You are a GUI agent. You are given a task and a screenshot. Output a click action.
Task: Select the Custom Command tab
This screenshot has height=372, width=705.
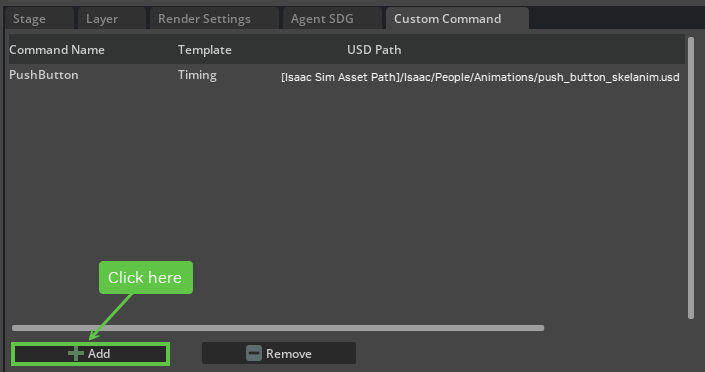457,19
